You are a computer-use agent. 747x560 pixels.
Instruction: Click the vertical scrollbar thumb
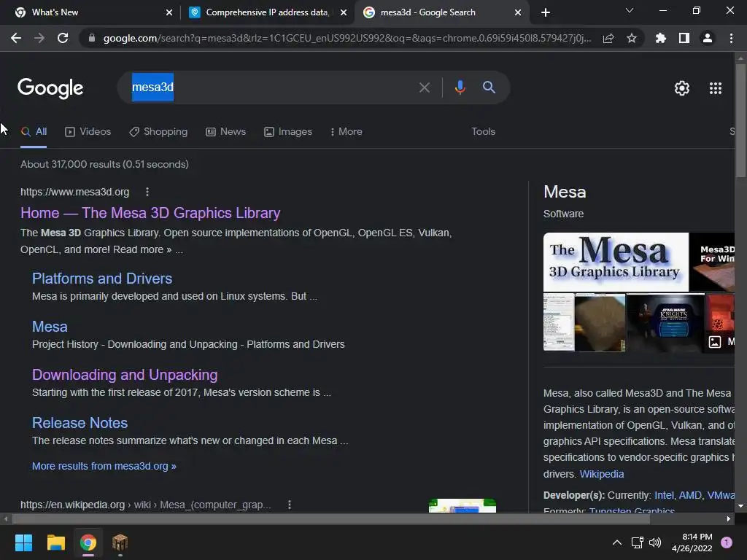(740, 120)
